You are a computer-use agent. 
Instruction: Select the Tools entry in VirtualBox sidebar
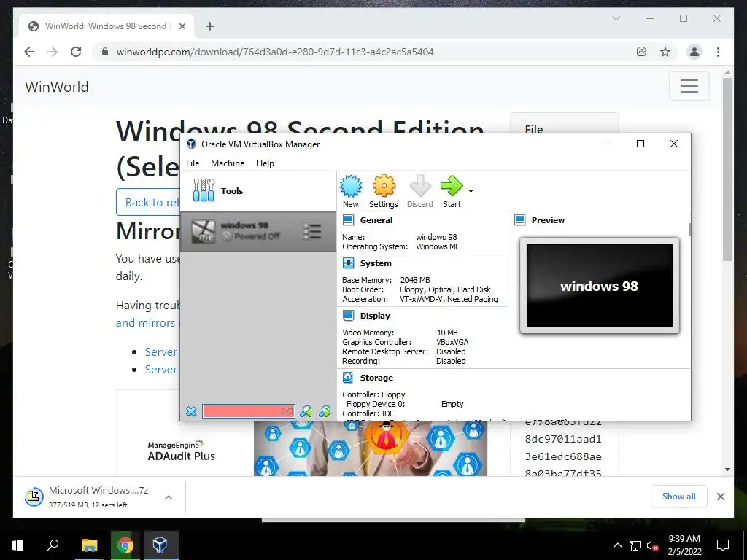coord(258,191)
